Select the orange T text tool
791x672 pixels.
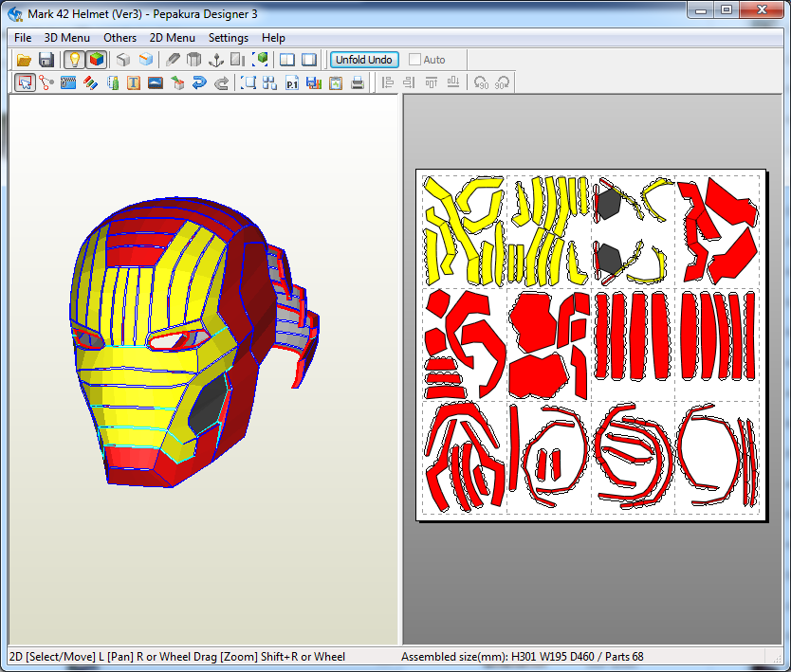click(134, 82)
